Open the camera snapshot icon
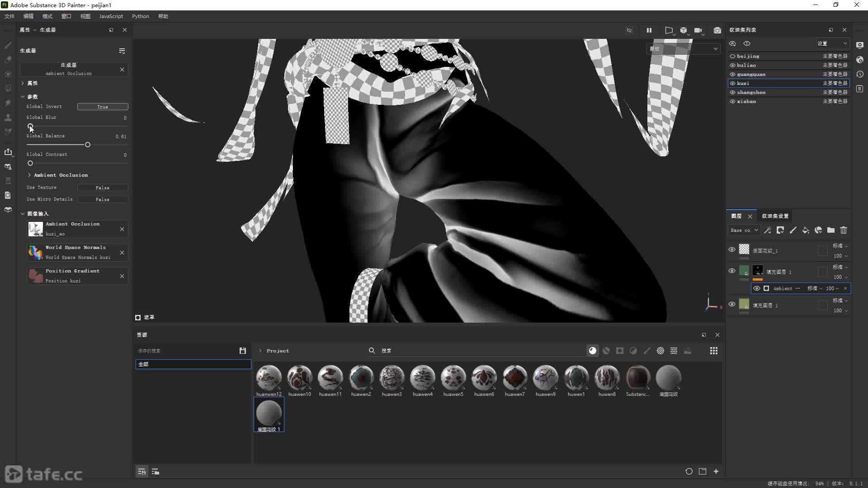The image size is (868, 488). coord(717,30)
